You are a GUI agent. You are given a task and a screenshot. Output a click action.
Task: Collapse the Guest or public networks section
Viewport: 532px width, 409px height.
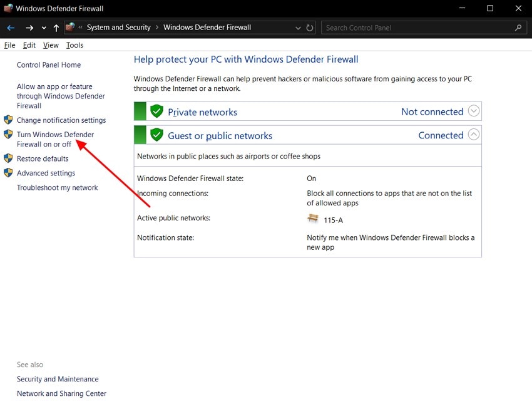point(474,135)
